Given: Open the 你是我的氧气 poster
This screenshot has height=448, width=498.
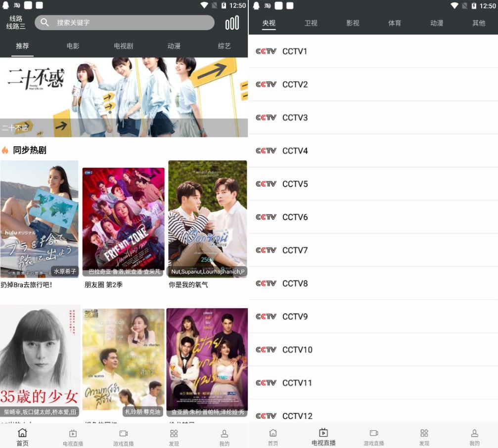Looking at the screenshot, I should point(207,220).
